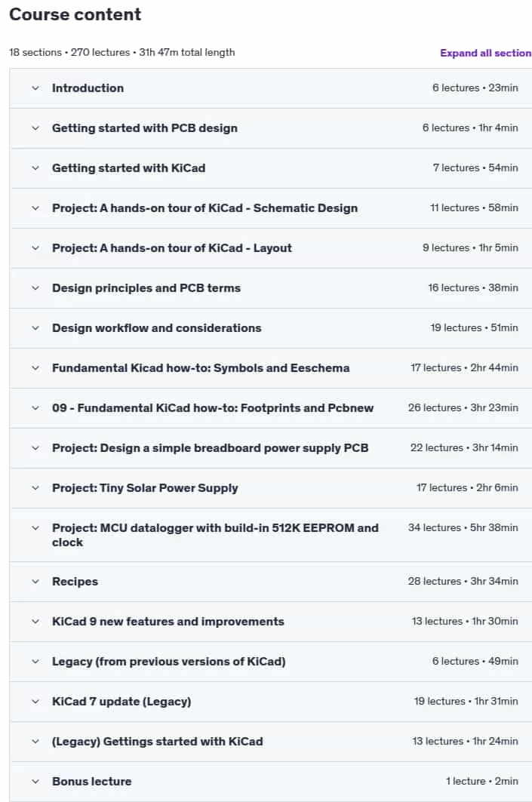This screenshot has height=802, width=532.
Task: Select the Recipes section heading
Action: click(75, 582)
